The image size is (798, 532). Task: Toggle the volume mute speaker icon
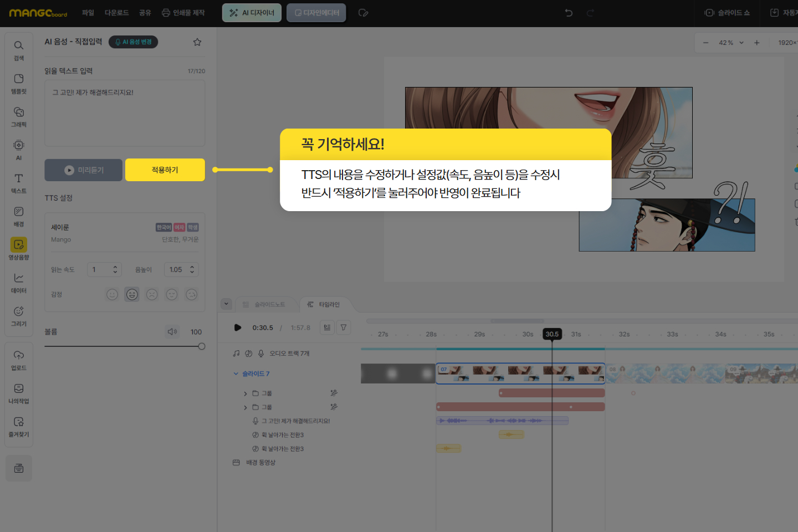(172, 331)
